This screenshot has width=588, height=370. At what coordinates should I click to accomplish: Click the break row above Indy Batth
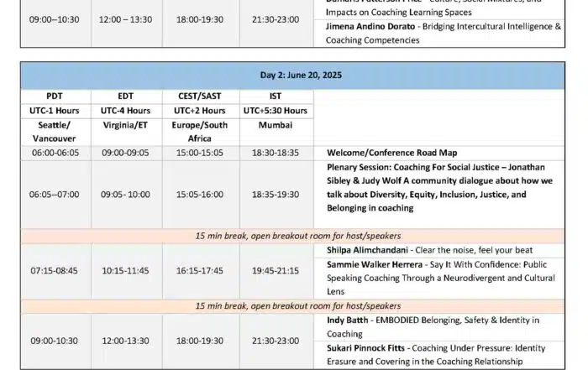293,306
